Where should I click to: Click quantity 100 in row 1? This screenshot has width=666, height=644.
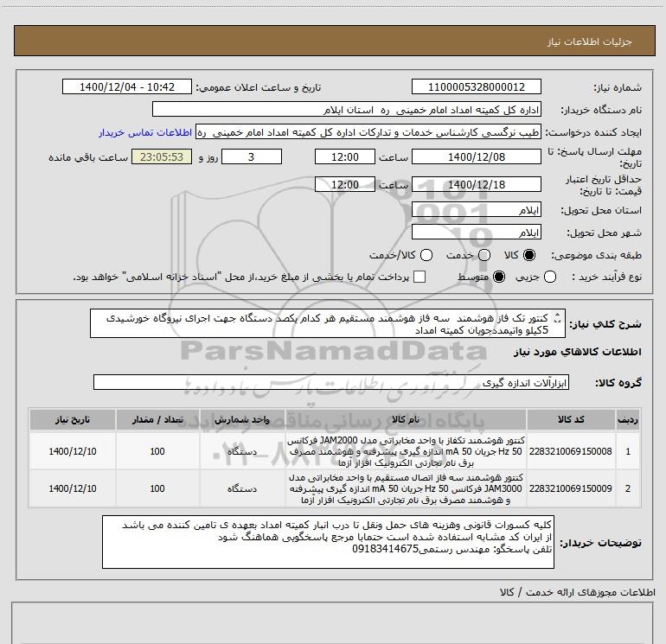pos(157,451)
